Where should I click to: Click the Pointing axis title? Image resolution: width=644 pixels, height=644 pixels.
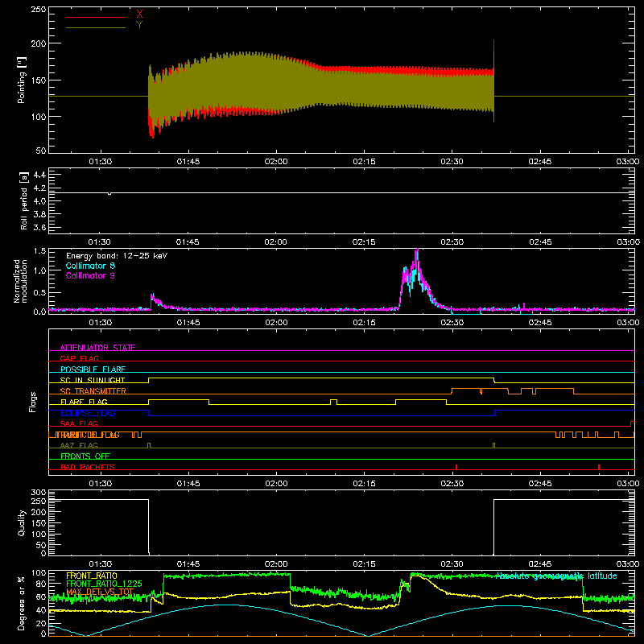(x=22, y=80)
